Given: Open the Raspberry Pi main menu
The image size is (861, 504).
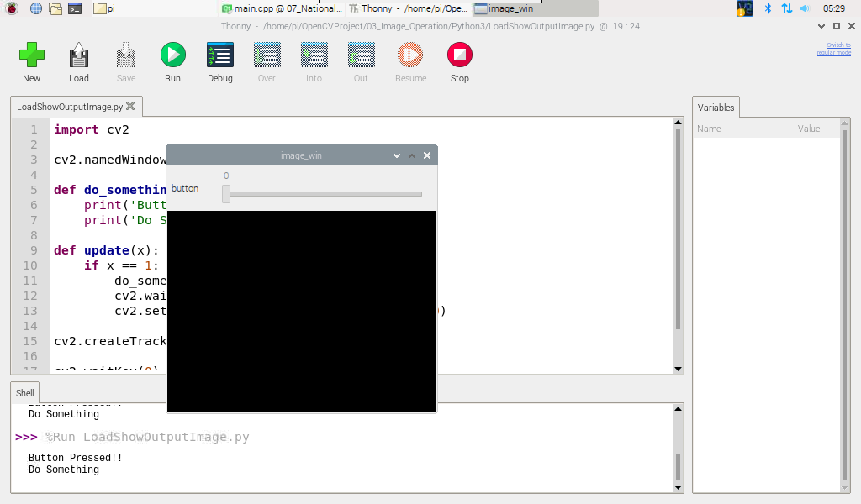Looking at the screenshot, I should (12, 8).
